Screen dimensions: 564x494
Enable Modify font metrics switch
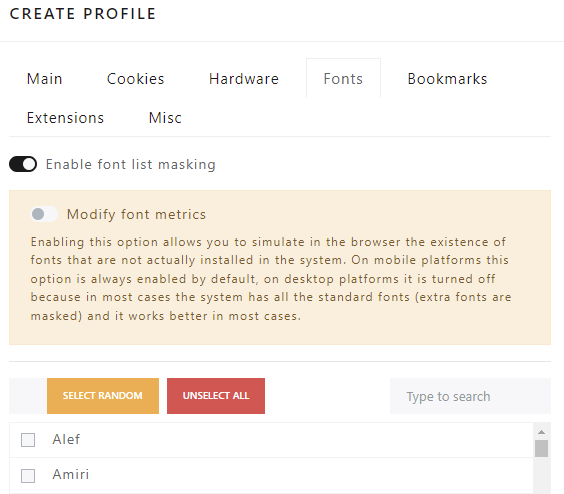[x=44, y=214]
